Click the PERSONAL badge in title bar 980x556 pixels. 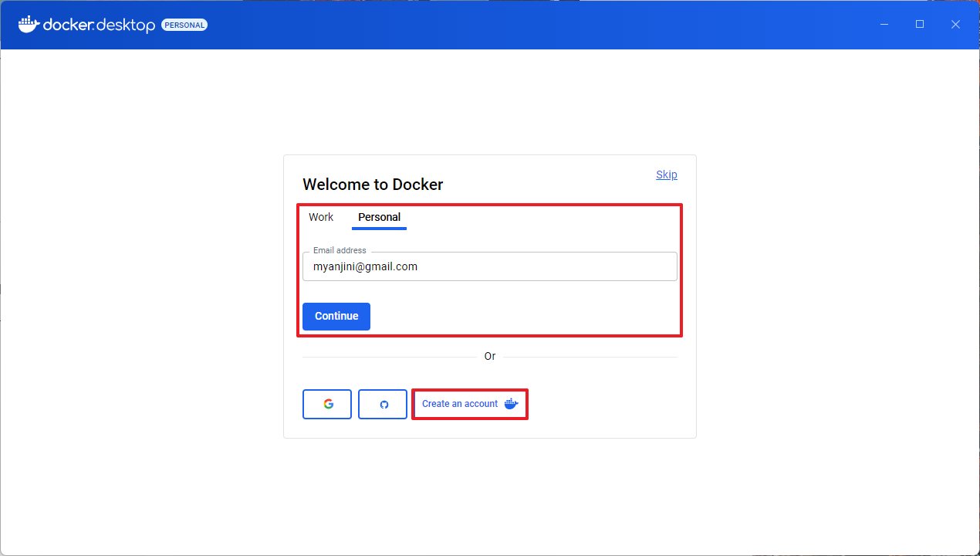coord(184,25)
